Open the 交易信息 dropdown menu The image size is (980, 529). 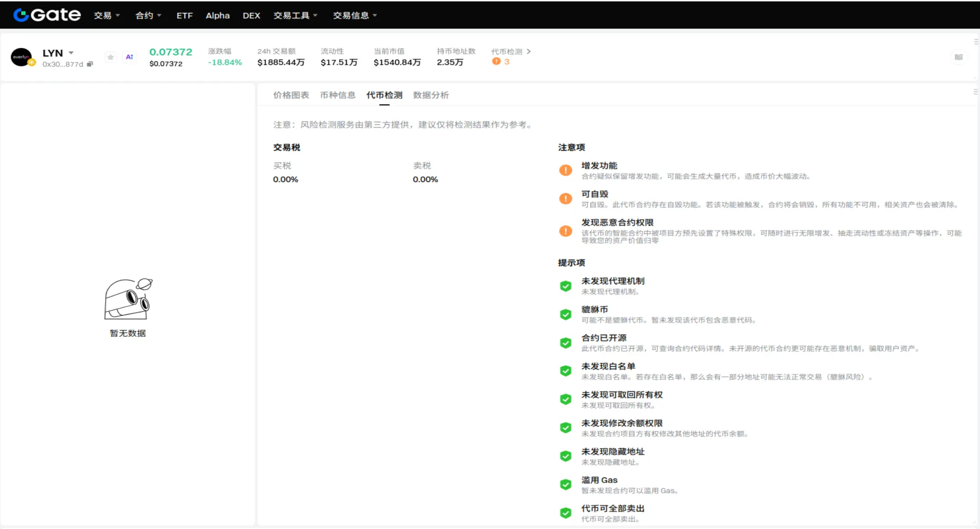click(x=354, y=15)
